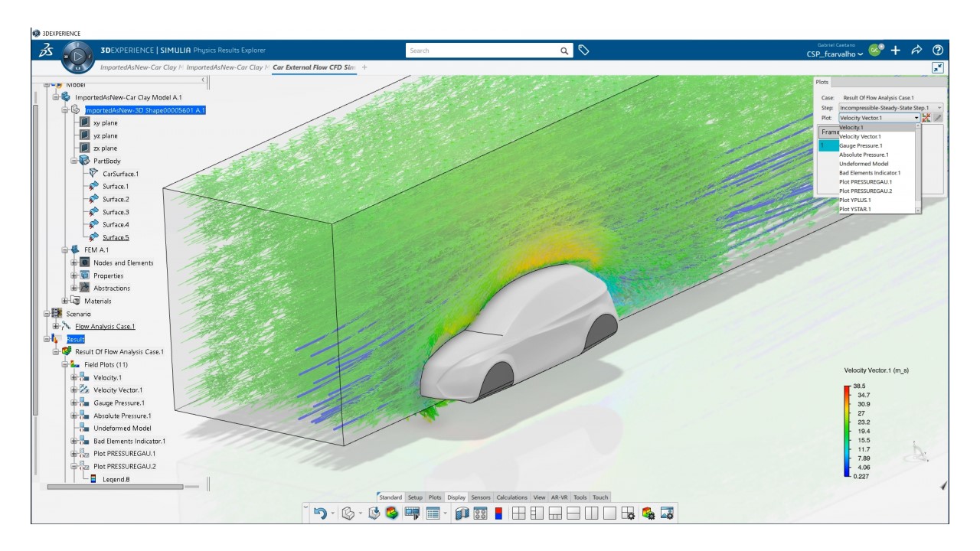
Task: Click the Undo arrow icon
Action: tap(320, 514)
